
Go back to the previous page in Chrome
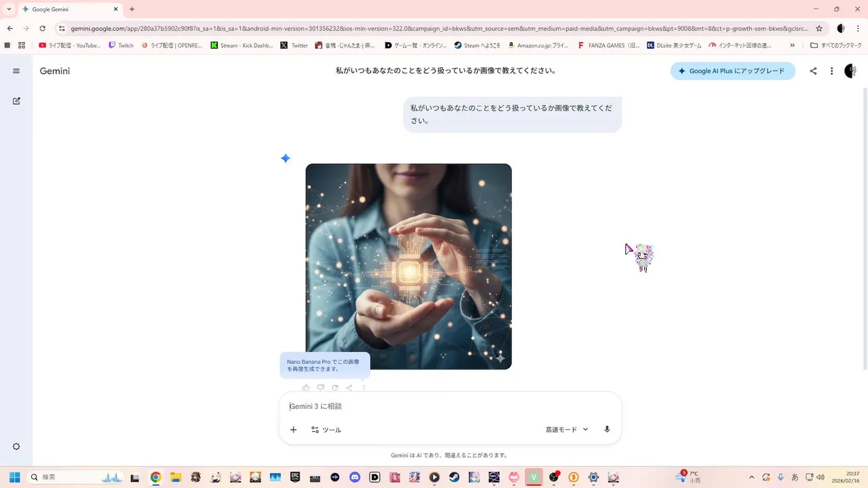10,28
